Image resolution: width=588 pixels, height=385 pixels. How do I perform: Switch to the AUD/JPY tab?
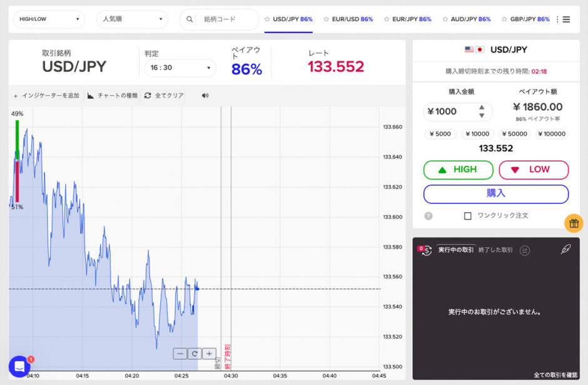[x=470, y=19]
